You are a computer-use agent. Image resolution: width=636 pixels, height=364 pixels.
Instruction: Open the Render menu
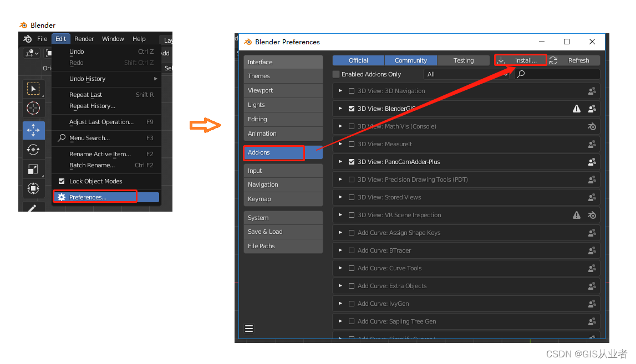[84, 39]
